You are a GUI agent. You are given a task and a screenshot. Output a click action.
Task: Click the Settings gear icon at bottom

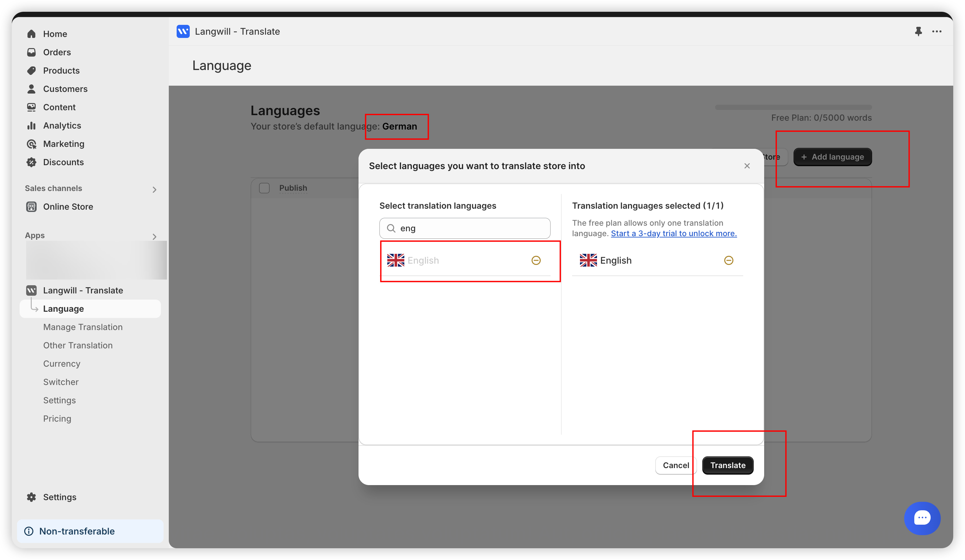pos(31,497)
